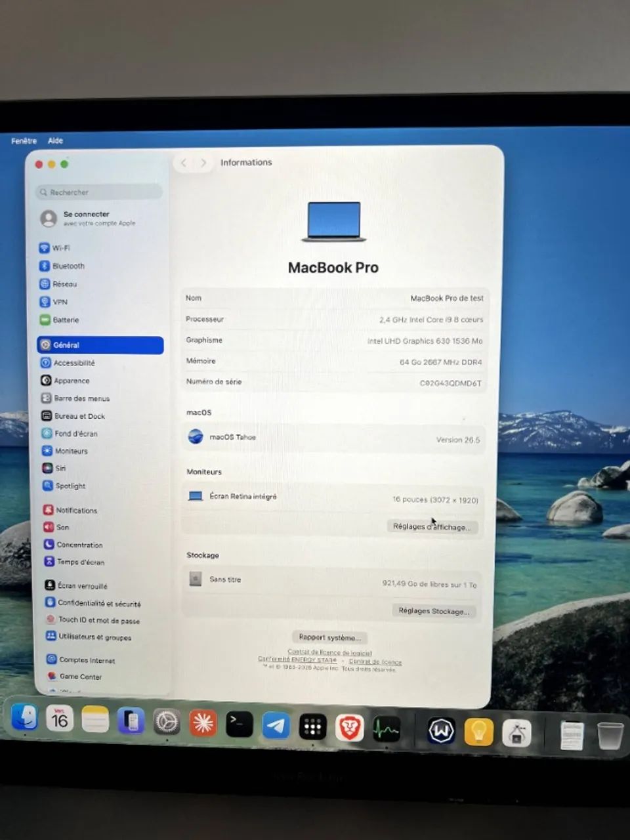The height and width of the screenshot is (840, 630).
Task: Open Notes from the Dock
Action: click(95, 720)
